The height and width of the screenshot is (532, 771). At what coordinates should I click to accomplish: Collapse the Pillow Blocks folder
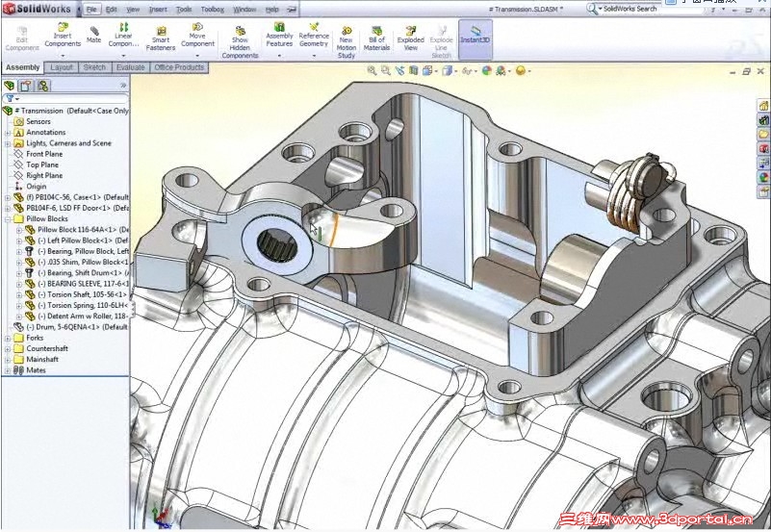[8, 219]
